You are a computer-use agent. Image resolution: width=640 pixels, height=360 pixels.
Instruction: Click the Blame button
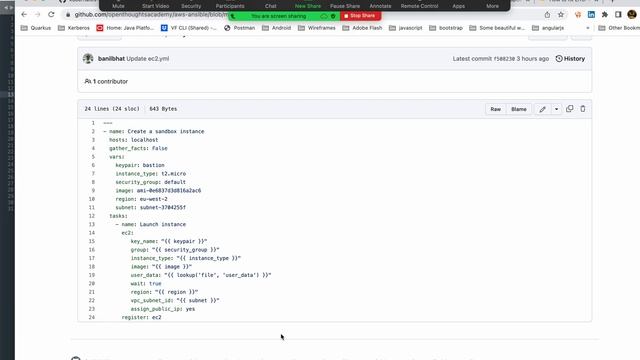click(519, 109)
